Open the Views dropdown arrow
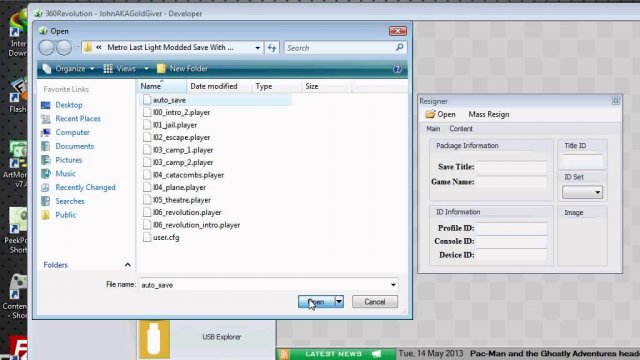 (146, 69)
